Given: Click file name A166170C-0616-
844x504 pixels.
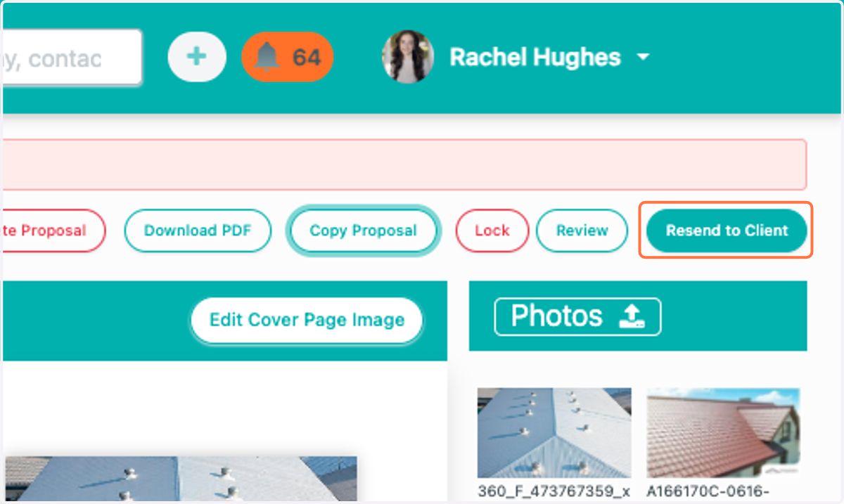Looking at the screenshot, I should point(707,491).
